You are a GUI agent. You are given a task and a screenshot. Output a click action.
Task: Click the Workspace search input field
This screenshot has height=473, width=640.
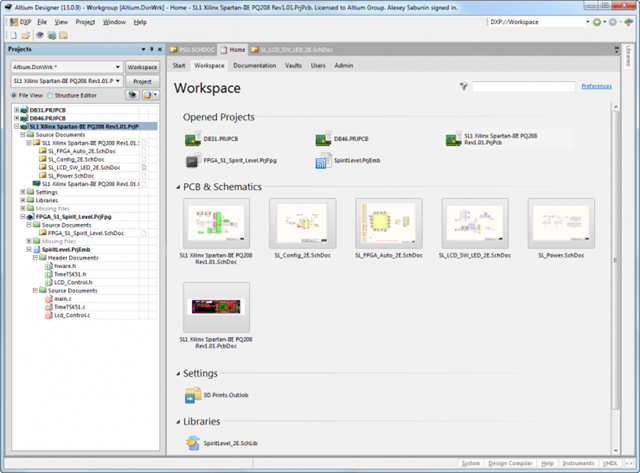tap(523, 87)
